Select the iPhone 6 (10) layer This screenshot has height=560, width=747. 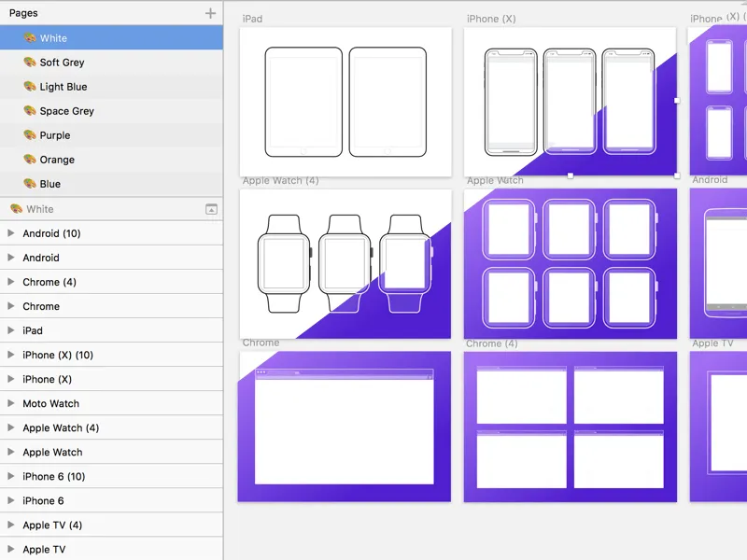click(x=54, y=476)
